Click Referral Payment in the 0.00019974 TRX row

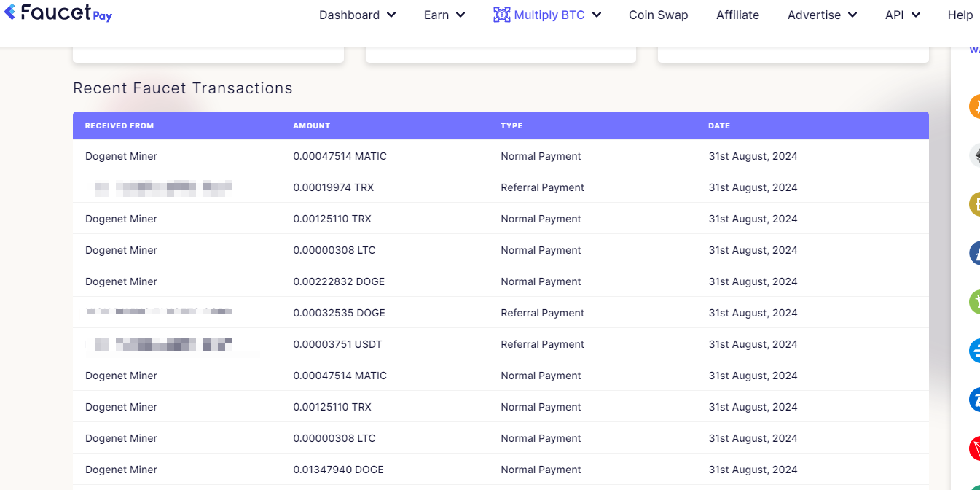point(543,187)
